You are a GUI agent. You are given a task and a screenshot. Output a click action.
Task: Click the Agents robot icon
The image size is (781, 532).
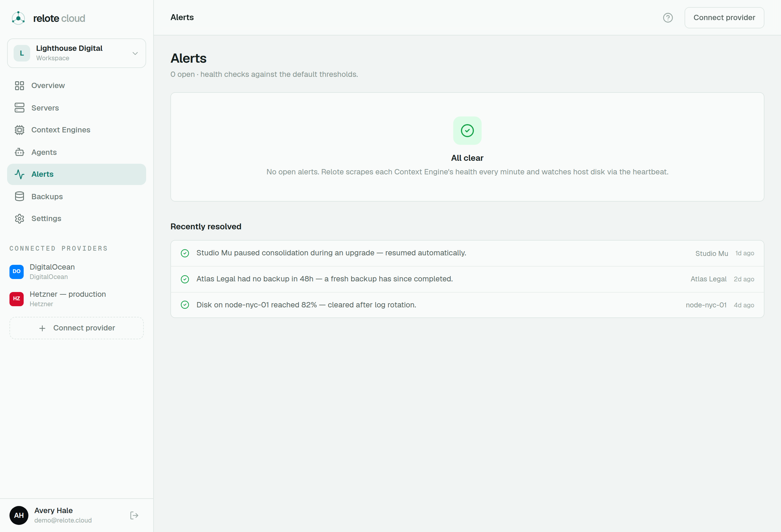coord(20,152)
